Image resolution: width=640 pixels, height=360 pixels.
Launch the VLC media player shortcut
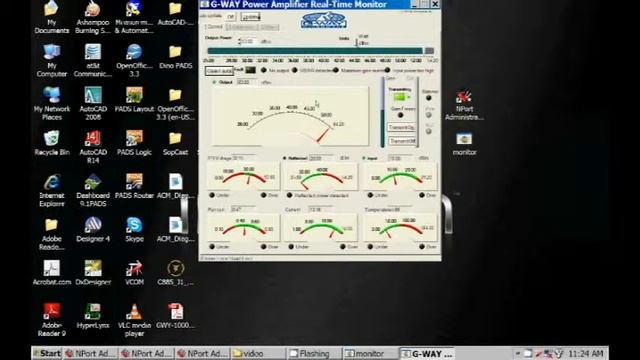point(134,320)
